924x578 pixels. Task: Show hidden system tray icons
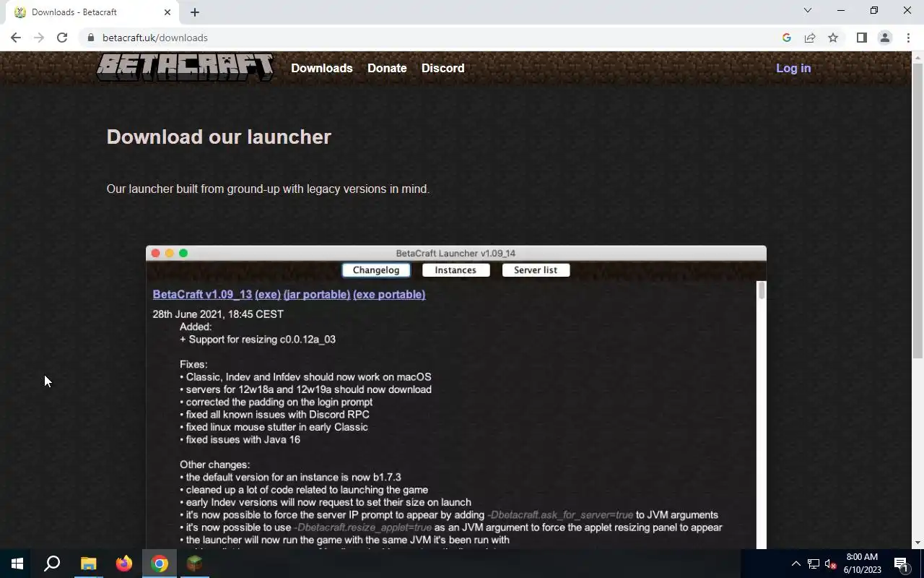[796, 564]
